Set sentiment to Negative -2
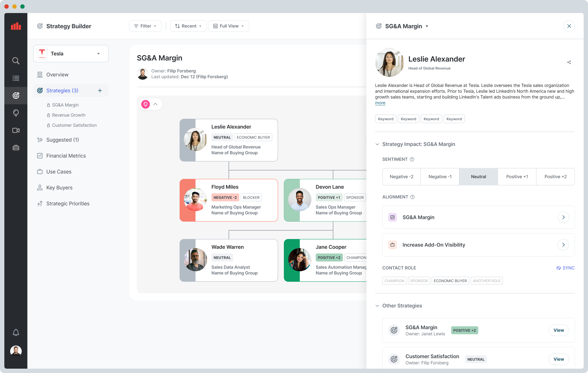Viewport: 588px width, 373px height. point(401,177)
